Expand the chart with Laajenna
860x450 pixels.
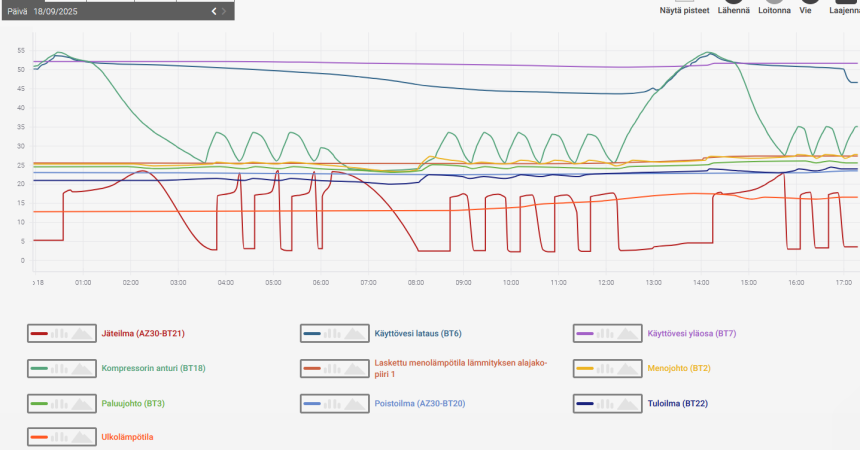tap(844, 8)
